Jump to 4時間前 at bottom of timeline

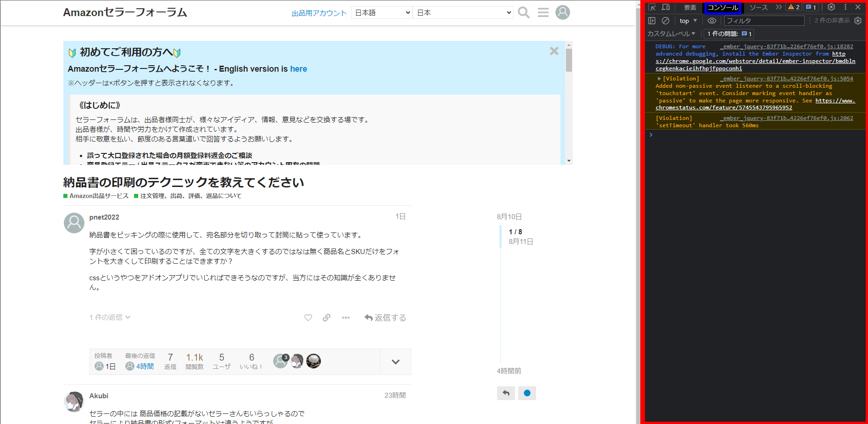tap(509, 371)
